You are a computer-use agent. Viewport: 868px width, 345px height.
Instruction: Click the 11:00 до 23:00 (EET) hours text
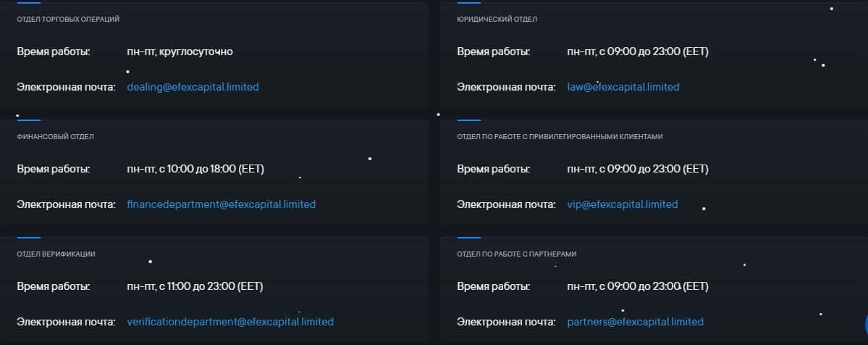point(195,286)
